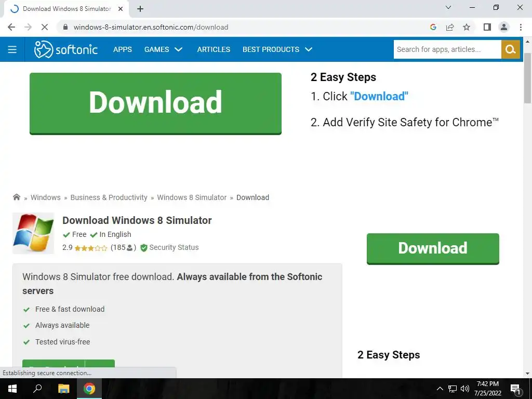The width and height of the screenshot is (532, 399).
Task: Open the Chrome profile avatar
Action: click(504, 27)
